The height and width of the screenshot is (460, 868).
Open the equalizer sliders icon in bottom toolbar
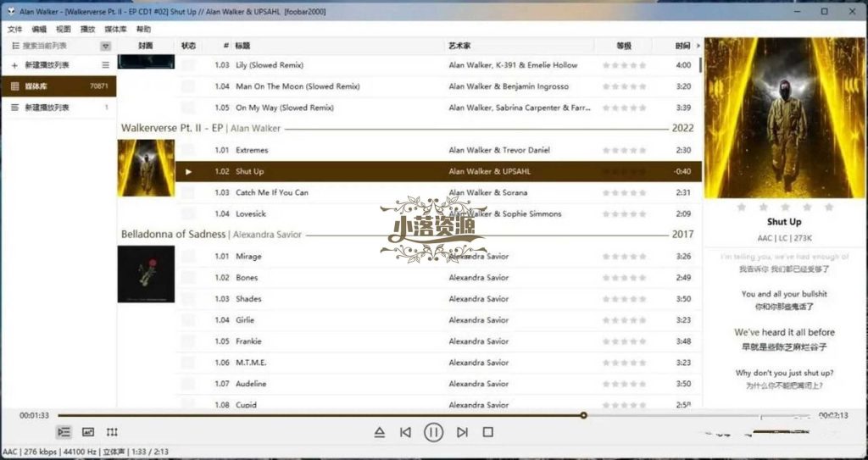(112, 432)
